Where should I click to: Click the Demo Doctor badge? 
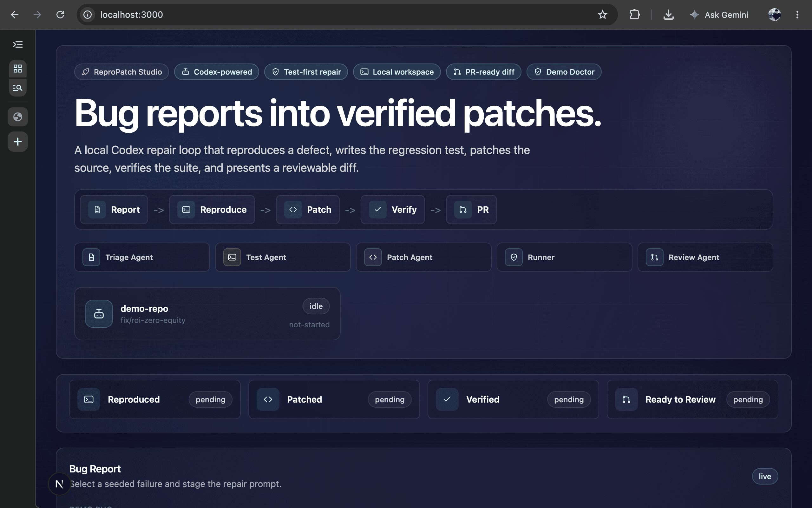click(x=564, y=72)
